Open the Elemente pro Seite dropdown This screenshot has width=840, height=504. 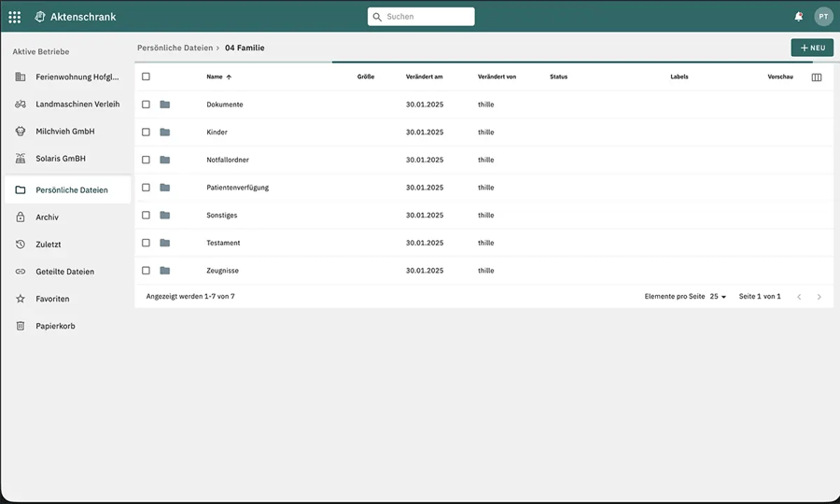tap(718, 296)
